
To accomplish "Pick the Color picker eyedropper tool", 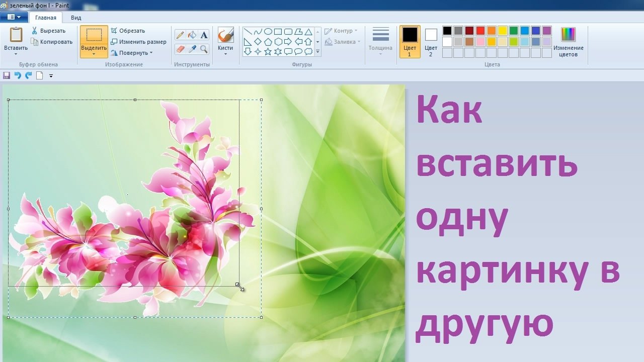I will [192, 49].
